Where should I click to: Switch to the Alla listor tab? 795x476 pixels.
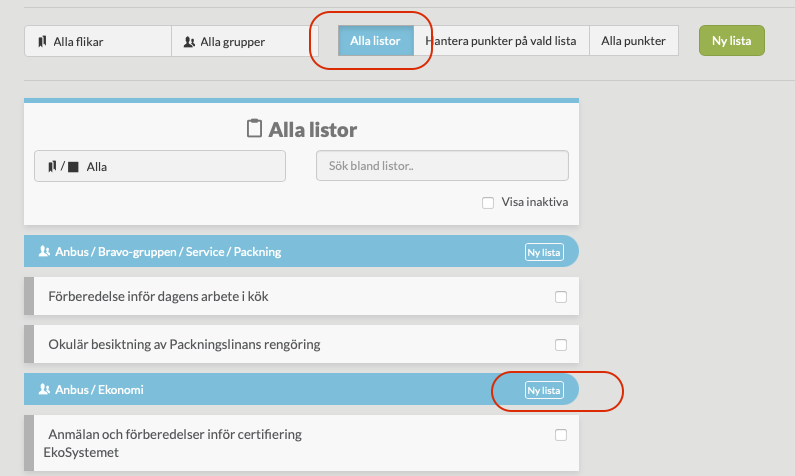[x=375, y=41]
